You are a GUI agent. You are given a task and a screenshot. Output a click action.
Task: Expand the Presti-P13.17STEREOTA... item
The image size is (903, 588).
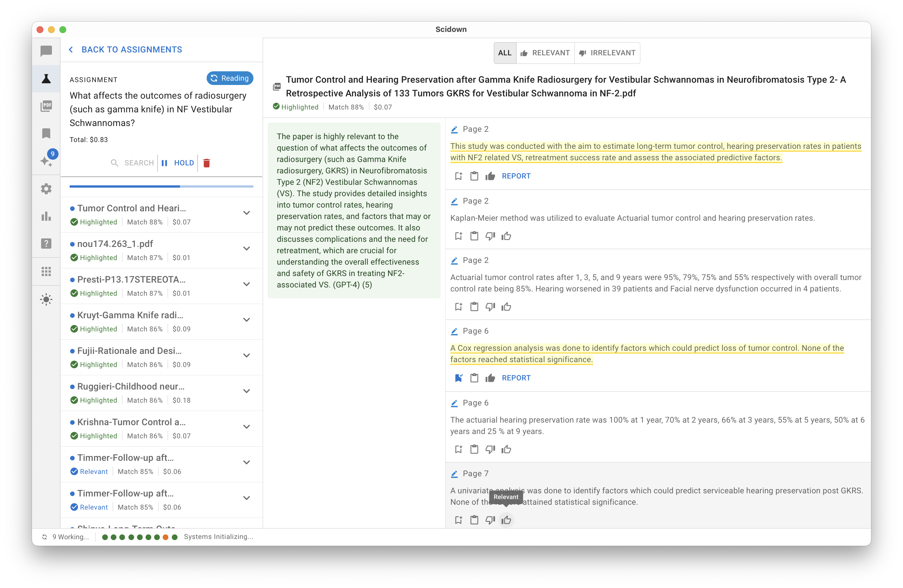(x=247, y=284)
